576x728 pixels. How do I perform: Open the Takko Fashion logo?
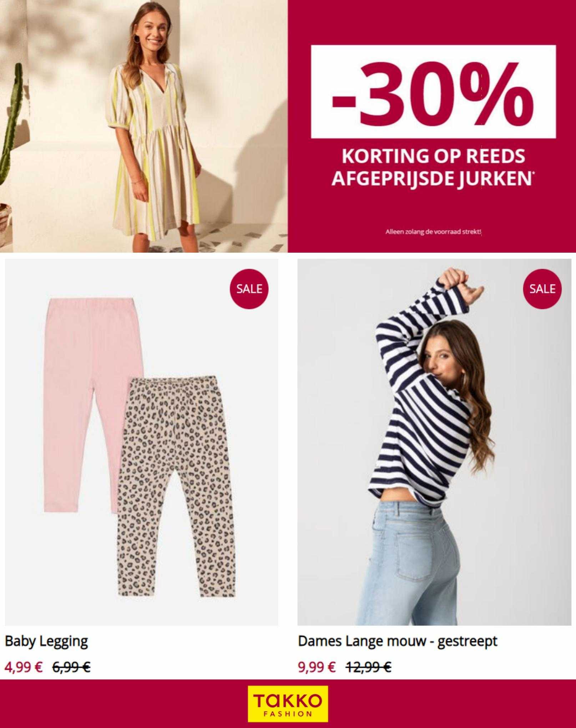click(288, 703)
